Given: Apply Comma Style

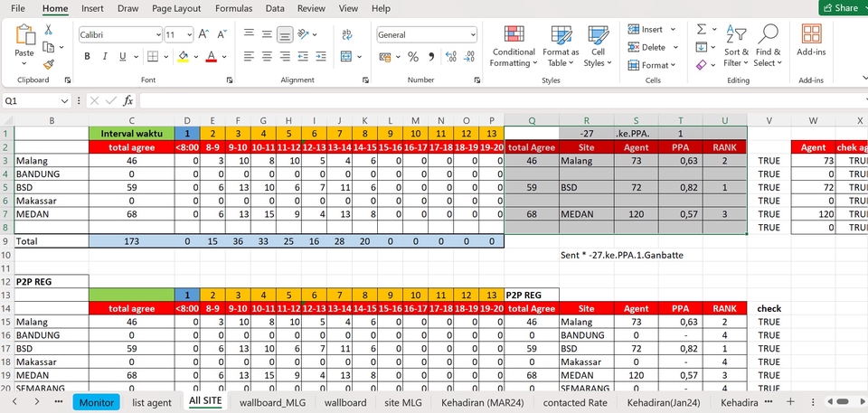Looking at the screenshot, I should (x=431, y=56).
